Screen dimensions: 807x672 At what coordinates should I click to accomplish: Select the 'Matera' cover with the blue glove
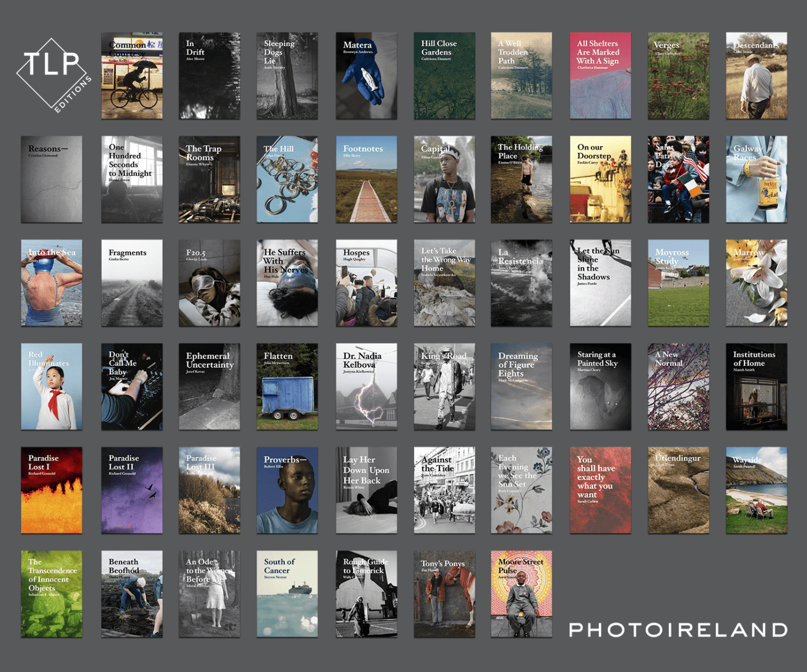[x=365, y=75]
